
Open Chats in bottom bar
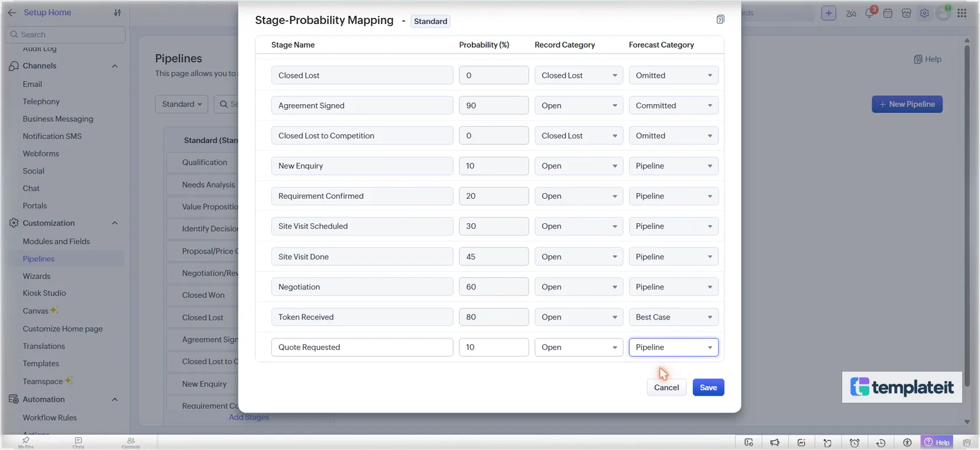click(x=78, y=443)
